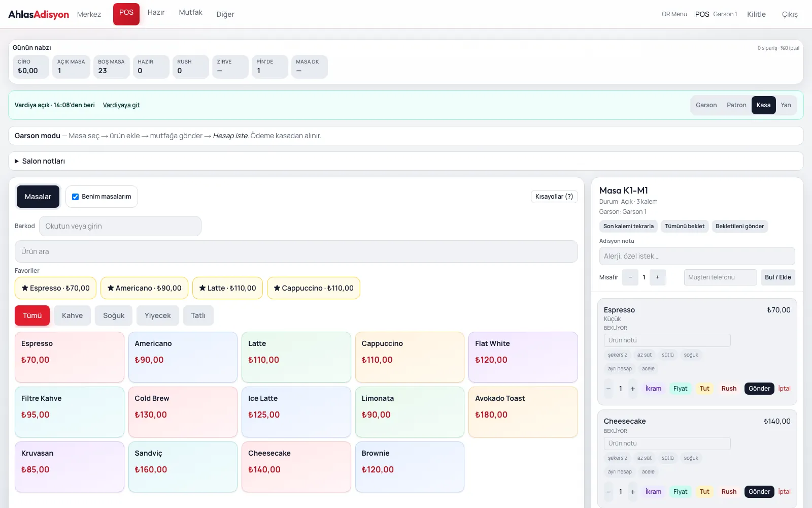Click Son kalemi tekrarla
The height and width of the screenshot is (508, 812).
[628, 226]
